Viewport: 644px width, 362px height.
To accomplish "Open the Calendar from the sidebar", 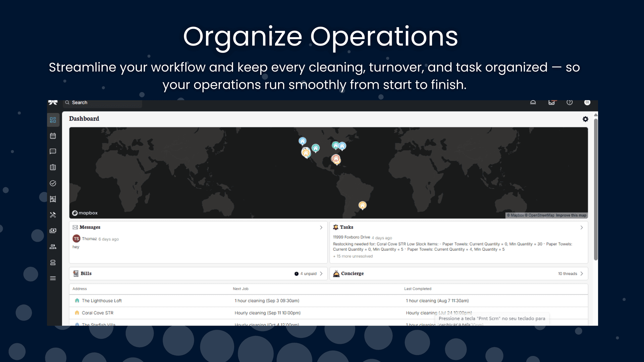I will coord(53,135).
